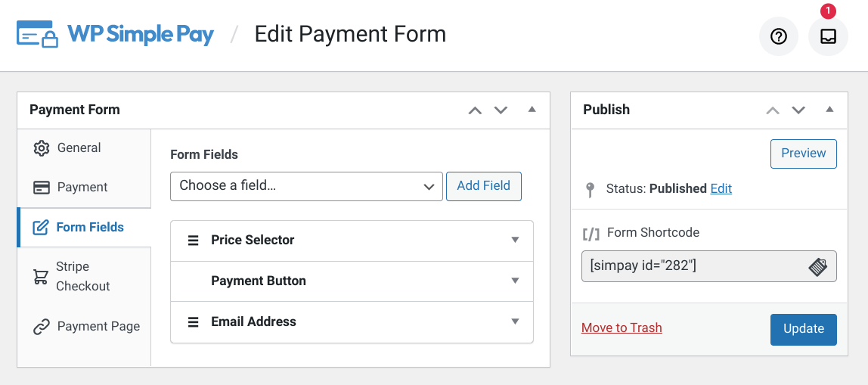Image resolution: width=868 pixels, height=385 pixels.
Task: Click the red notification badge
Action: coord(828,11)
